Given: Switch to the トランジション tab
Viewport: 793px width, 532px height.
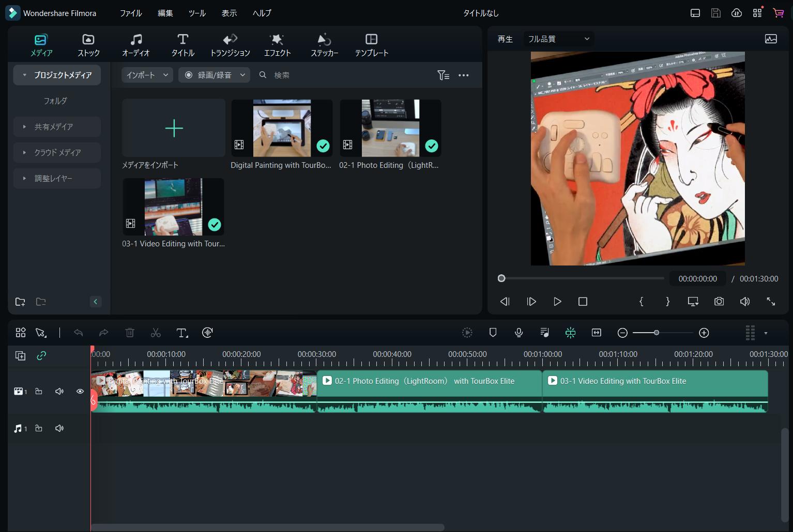Looking at the screenshot, I should pos(230,45).
